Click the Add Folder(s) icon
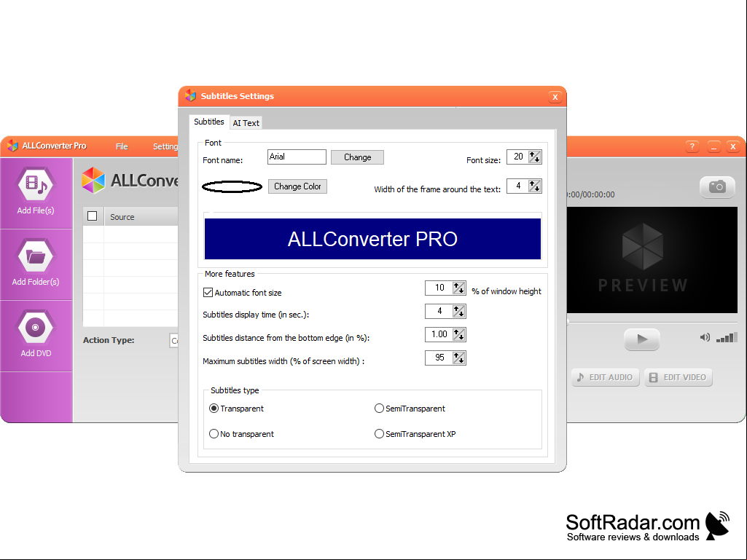The height and width of the screenshot is (560, 747). pos(36,256)
